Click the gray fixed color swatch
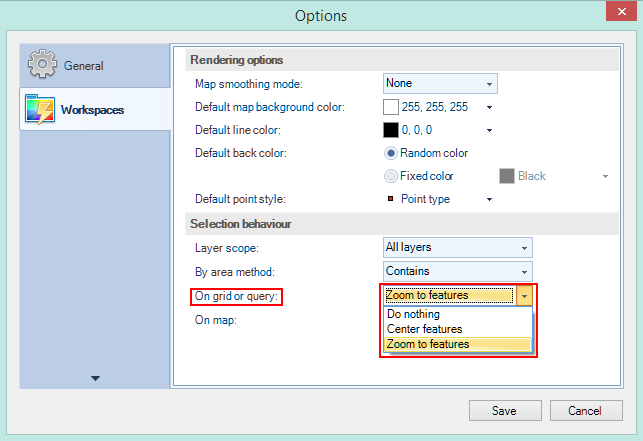Image resolution: width=643 pixels, height=441 pixels. [x=507, y=176]
